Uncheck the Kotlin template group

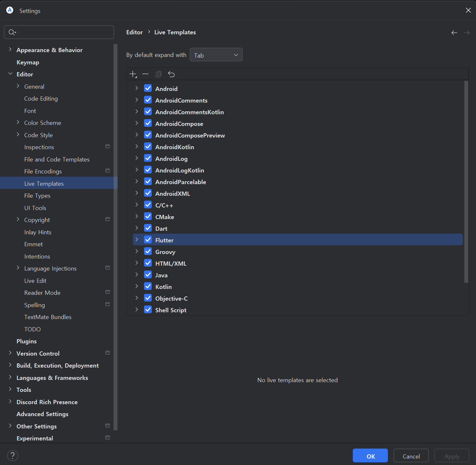click(x=148, y=286)
